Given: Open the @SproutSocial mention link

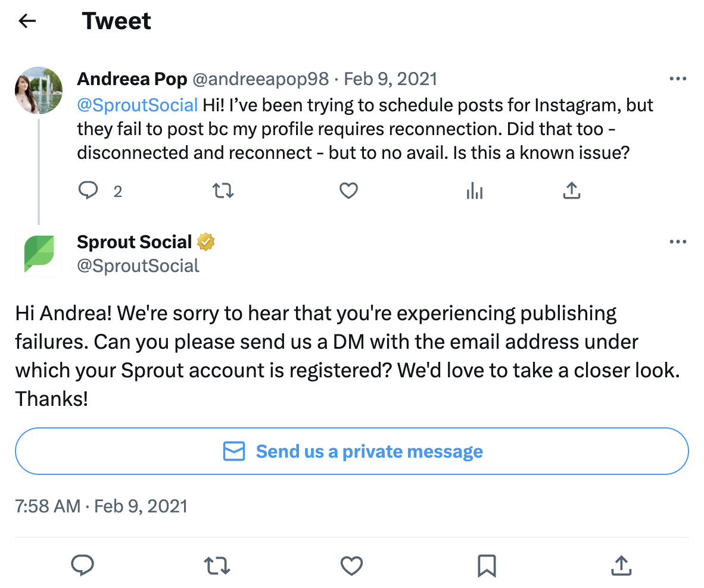Looking at the screenshot, I should 138,105.
